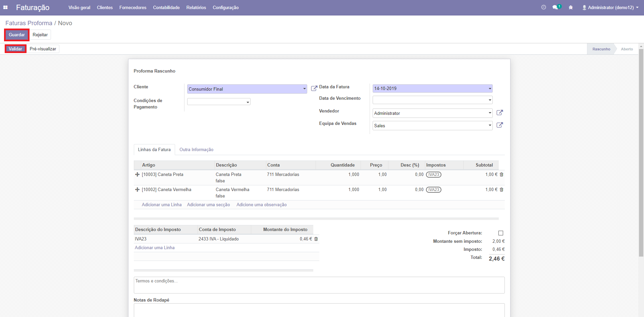The height and width of the screenshot is (317, 644).
Task: Click Caneta Vermelha row drag handle
Action: point(137,190)
